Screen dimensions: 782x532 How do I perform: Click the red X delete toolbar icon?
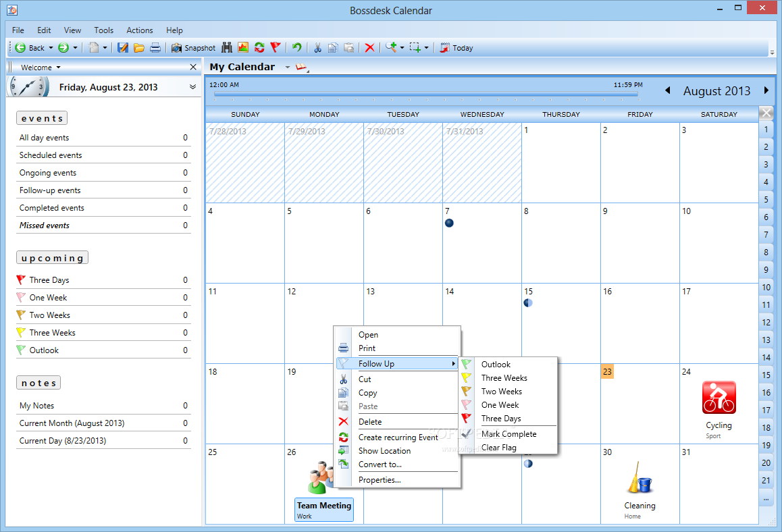pyautogui.click(x=369, y=48)
